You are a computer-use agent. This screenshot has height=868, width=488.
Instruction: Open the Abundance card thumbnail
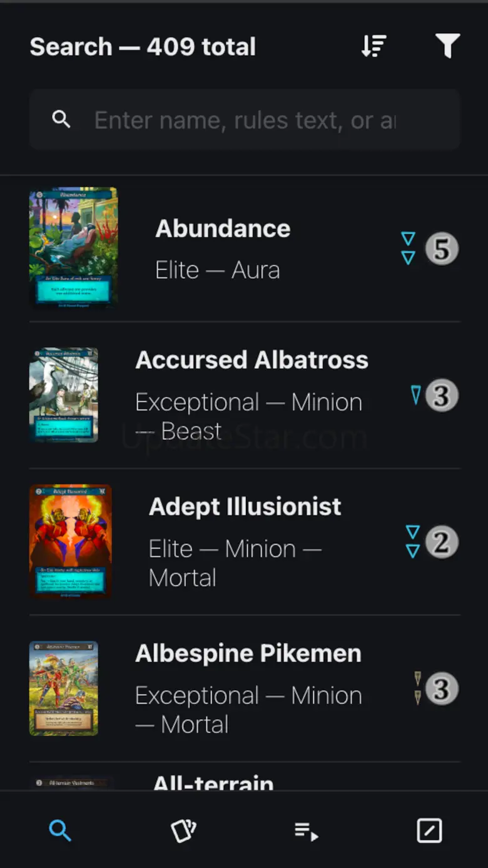[73, 247]
